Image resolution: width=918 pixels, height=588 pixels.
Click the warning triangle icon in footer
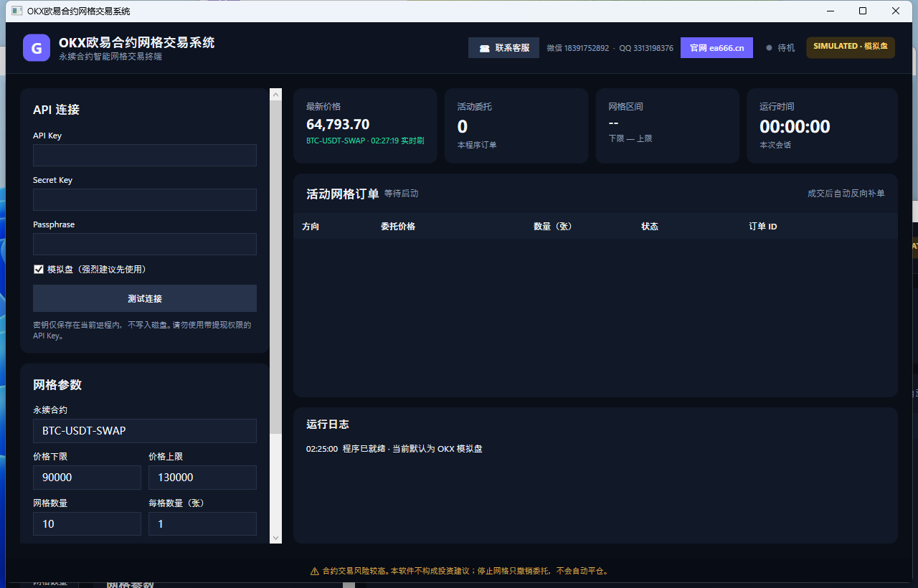(314, 572)
